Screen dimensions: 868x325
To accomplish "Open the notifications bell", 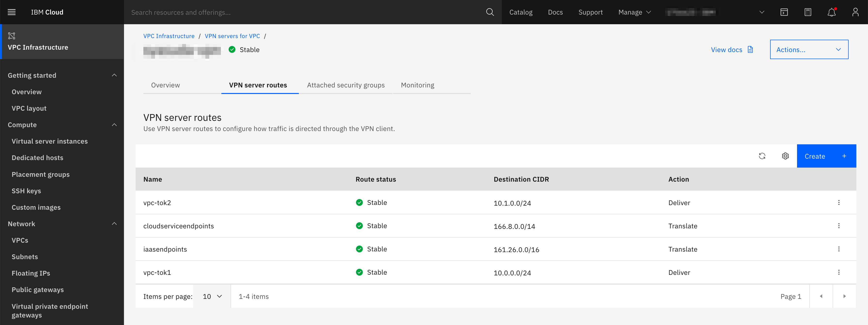I will [x=831, y=12].
